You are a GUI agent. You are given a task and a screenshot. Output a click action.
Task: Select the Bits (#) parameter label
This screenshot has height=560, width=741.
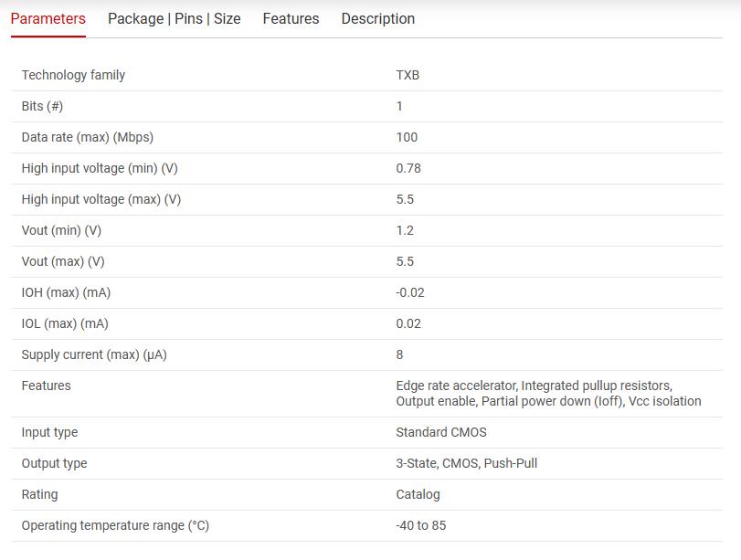(42, 106)
